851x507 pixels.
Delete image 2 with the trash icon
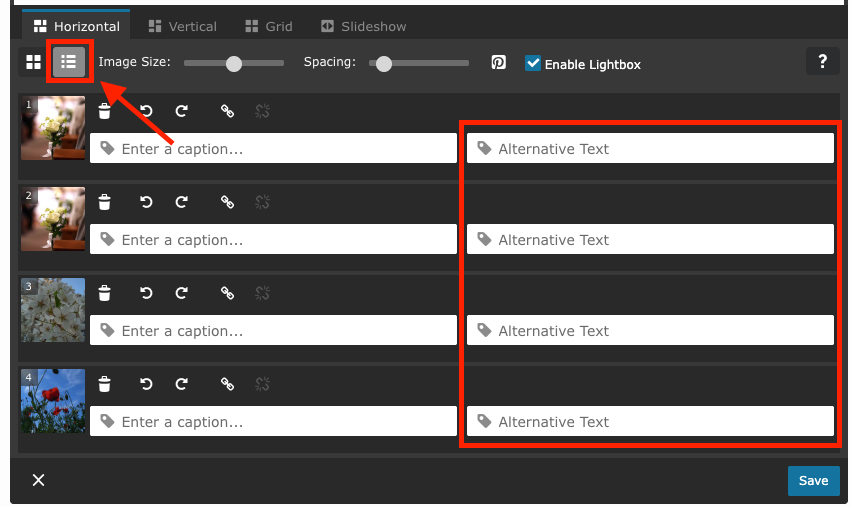pos(104,202)
